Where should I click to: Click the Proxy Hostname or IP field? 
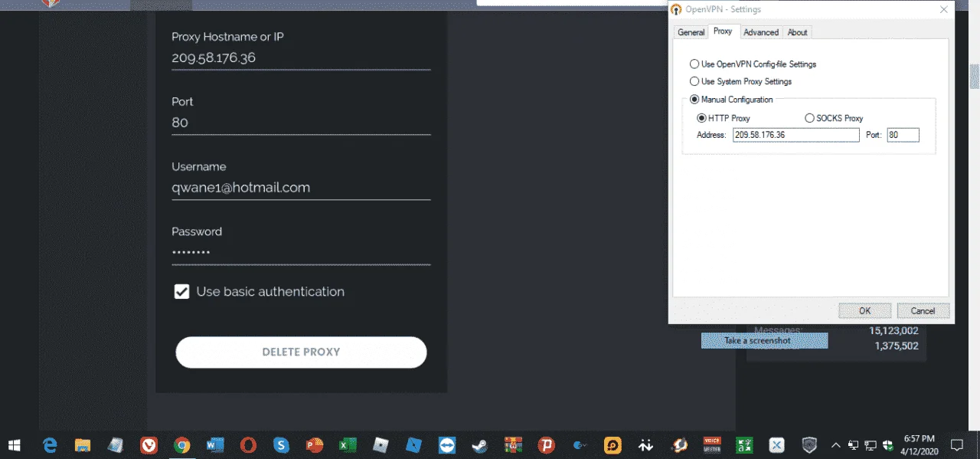point(301,57)
